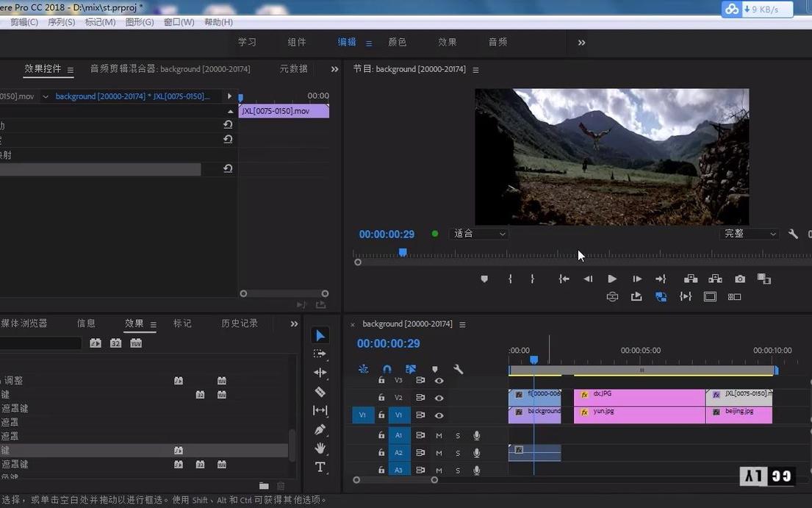Open the 窗口(W) menu
Screen dimensions: 812x508
[179, 22]
